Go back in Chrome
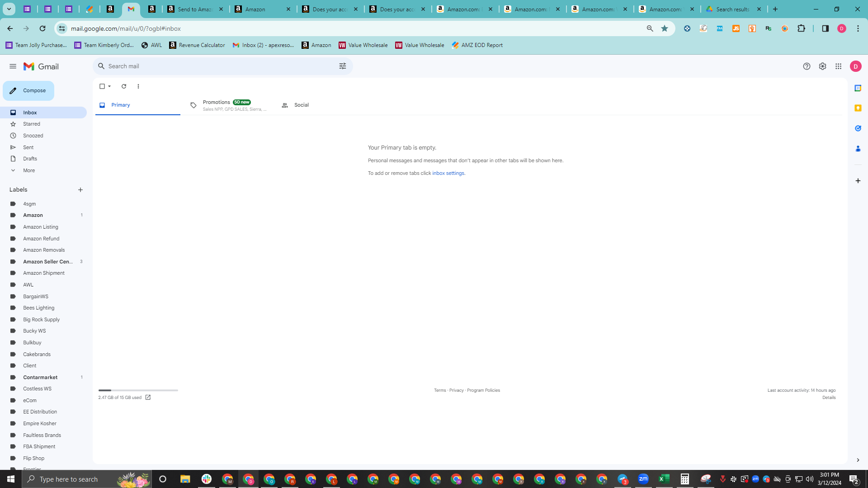 coord(10,28)
